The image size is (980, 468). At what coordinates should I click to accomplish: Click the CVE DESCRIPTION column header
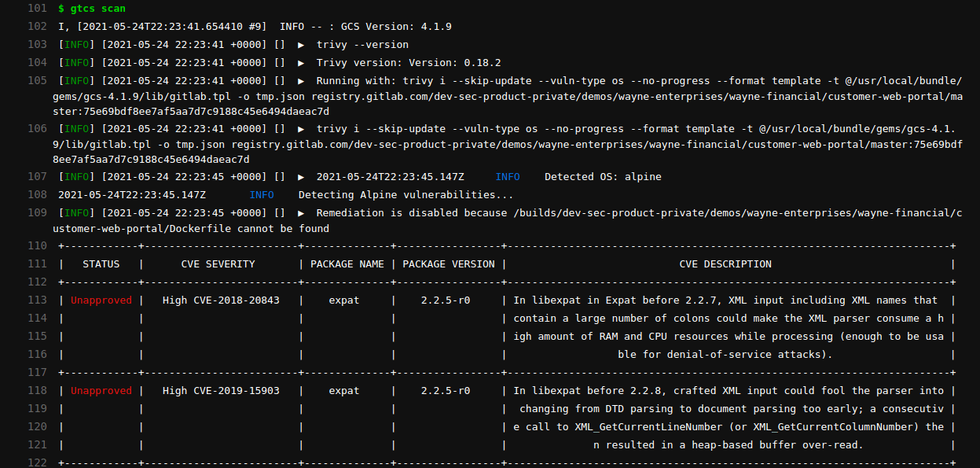coord(727,263)
